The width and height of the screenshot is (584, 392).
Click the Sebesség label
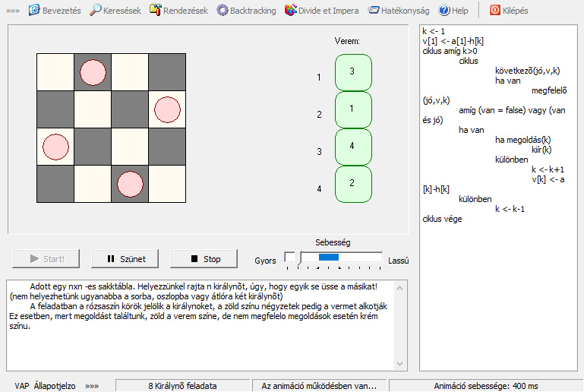tap(333, 242)
